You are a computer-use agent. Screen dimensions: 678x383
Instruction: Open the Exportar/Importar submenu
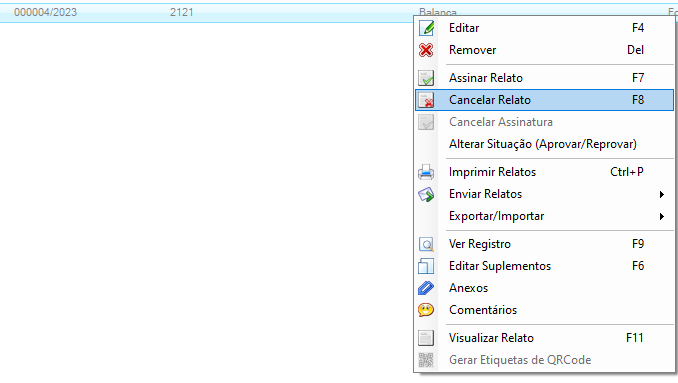[x=544, y=216]
